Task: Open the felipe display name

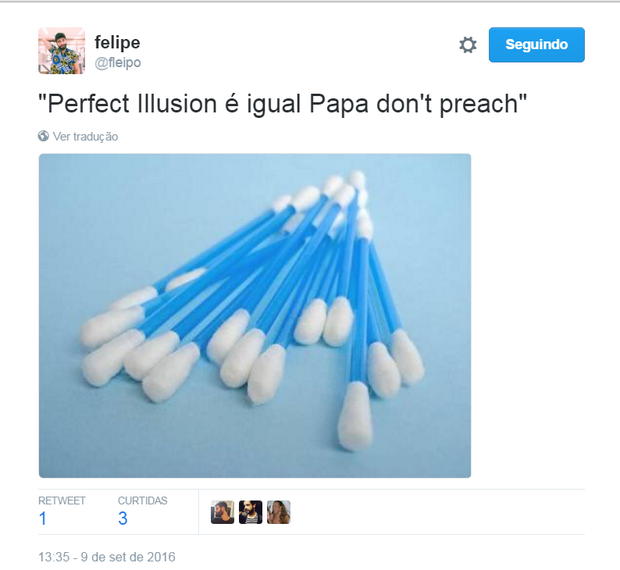Action: tap(117, 42)
